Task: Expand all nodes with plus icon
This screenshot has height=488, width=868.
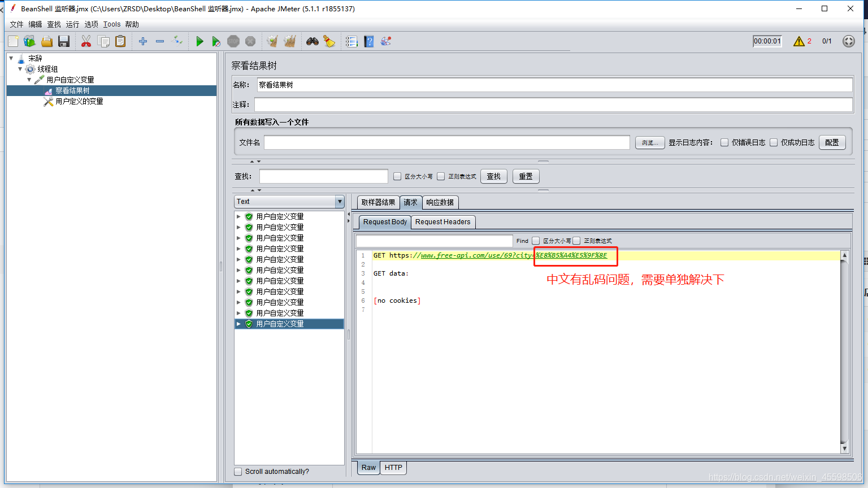Action: pos(143,41)
